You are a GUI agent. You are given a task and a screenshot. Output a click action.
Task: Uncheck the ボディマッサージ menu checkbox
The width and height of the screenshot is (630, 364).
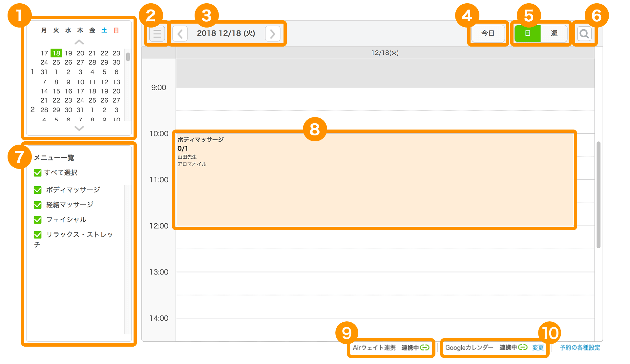(x=38, y=190)
